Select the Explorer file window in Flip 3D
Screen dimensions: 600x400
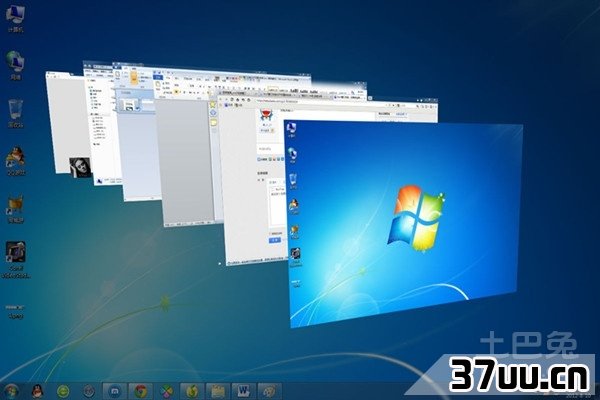[x=103, y=126]
